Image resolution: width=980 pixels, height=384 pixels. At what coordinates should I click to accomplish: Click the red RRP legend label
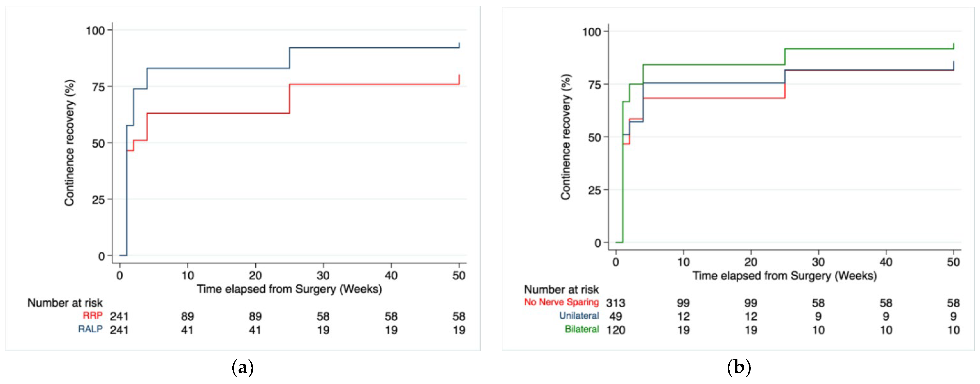[92, 316]
